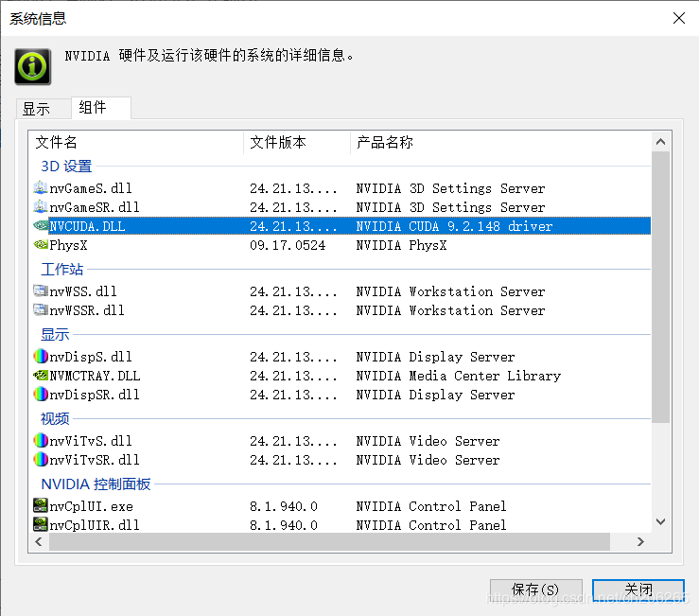
Task: Click the horizontal scrollbar thumb
Action: coord(329,542)
